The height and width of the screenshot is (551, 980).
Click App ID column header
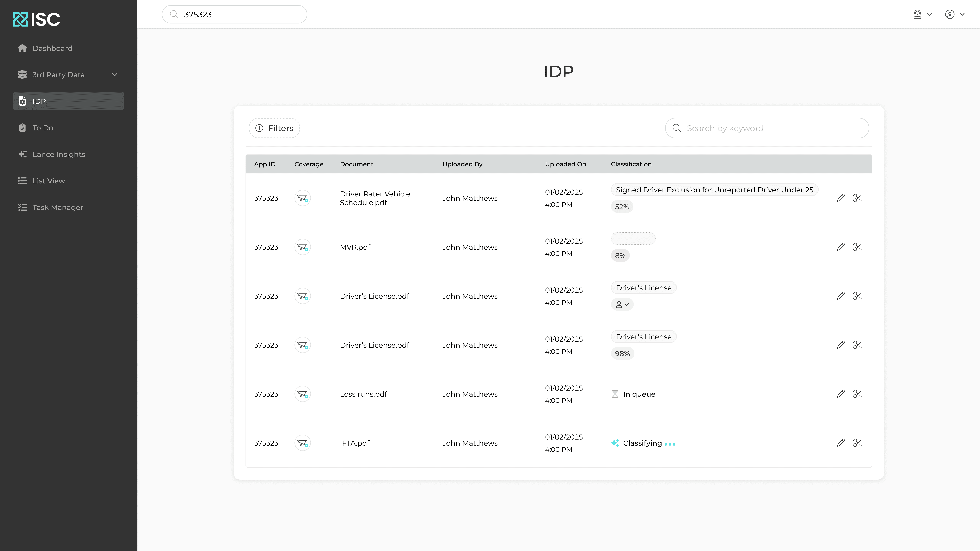click(265, 164)
